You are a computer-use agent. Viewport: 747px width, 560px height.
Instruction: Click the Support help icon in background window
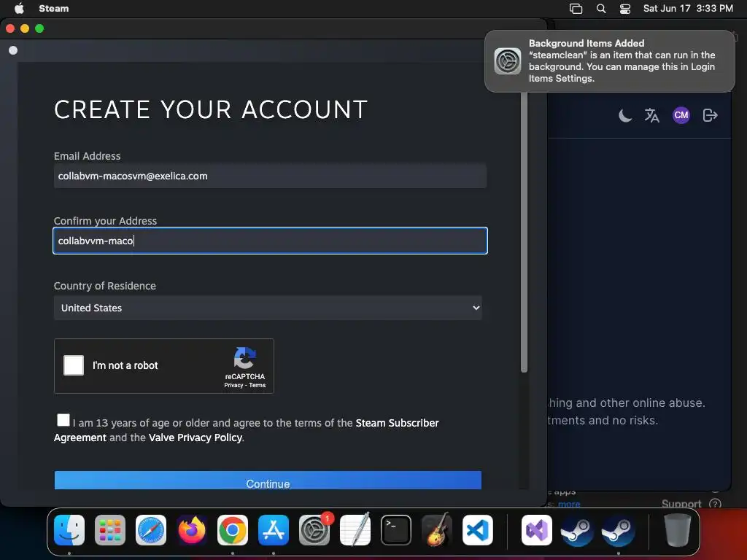(715, 503)
